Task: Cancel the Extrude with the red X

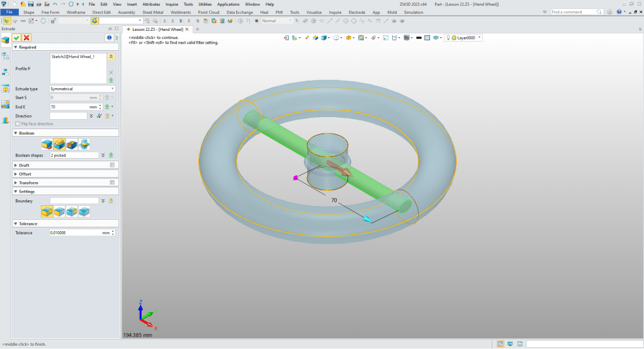Action: (x=26, y=38)
